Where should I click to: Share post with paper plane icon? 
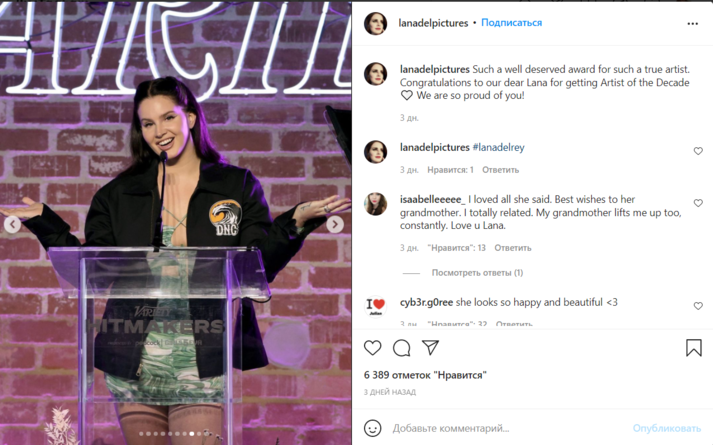pos(430,348)
